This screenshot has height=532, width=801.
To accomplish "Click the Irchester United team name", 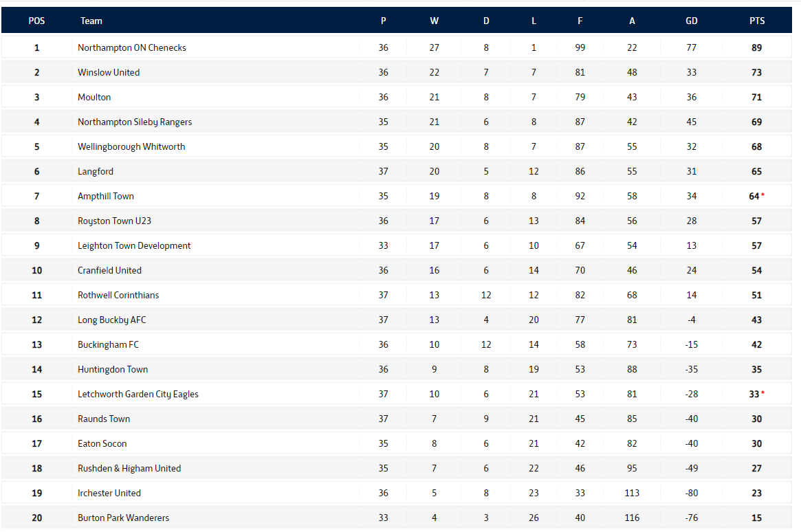I will point(109,494).
